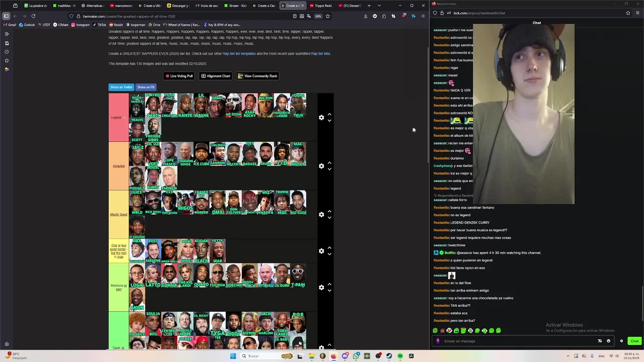Screen dimensions: 644x362
Task: Open the looperman bookmark
Action: click(135, 25)
